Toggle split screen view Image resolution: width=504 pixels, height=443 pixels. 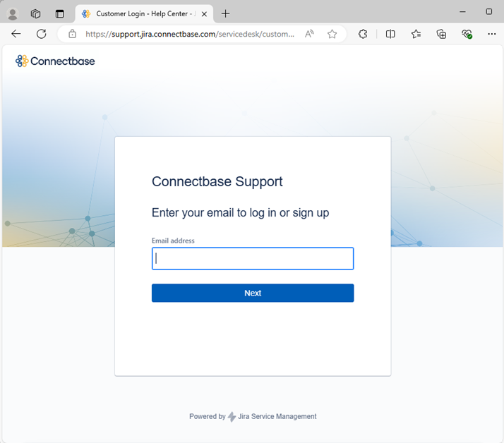pos(390,34)
